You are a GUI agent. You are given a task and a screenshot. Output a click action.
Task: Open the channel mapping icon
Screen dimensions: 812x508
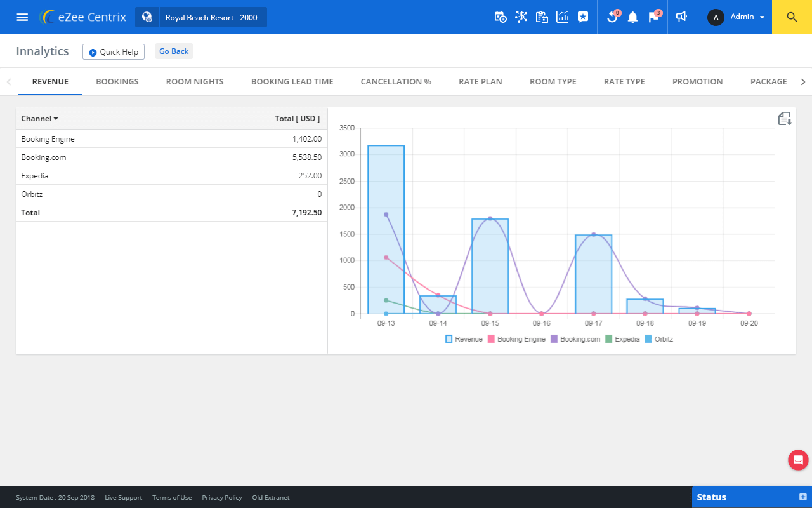[521, 17]
